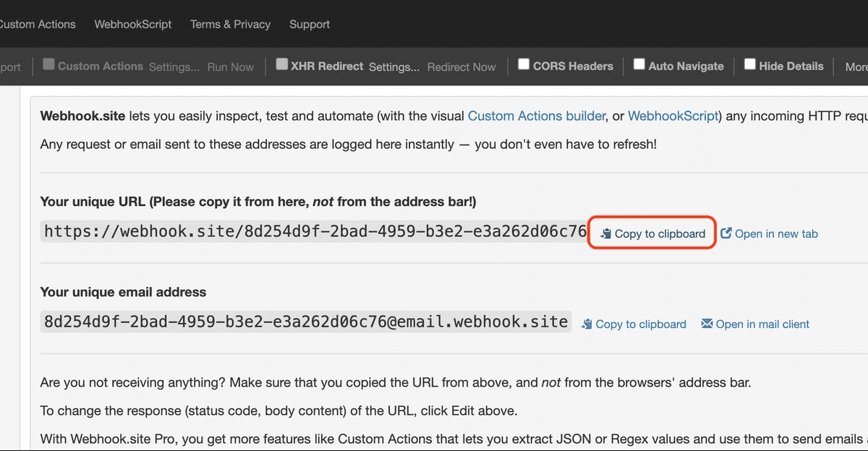The image size is (868, 451).
Task: Check the Hide Details option
Action: pyautogui.click(x=750, y=64)
